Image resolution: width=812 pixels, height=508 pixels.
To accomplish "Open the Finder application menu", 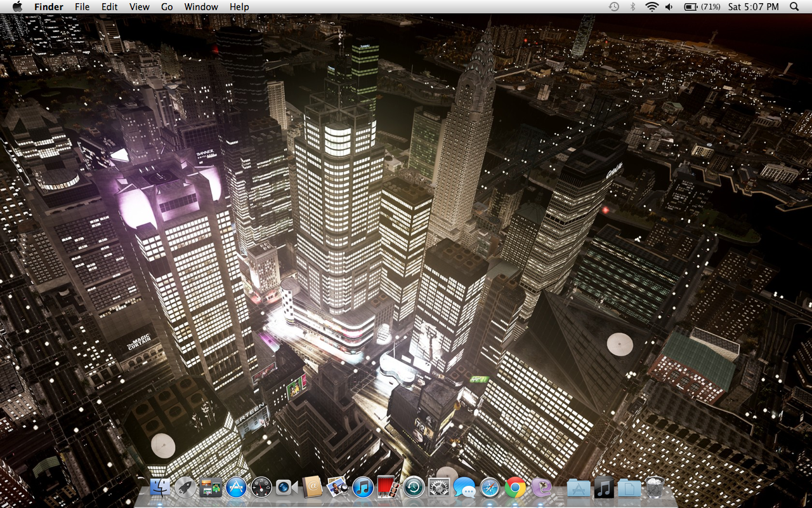I will coord(49,6).
